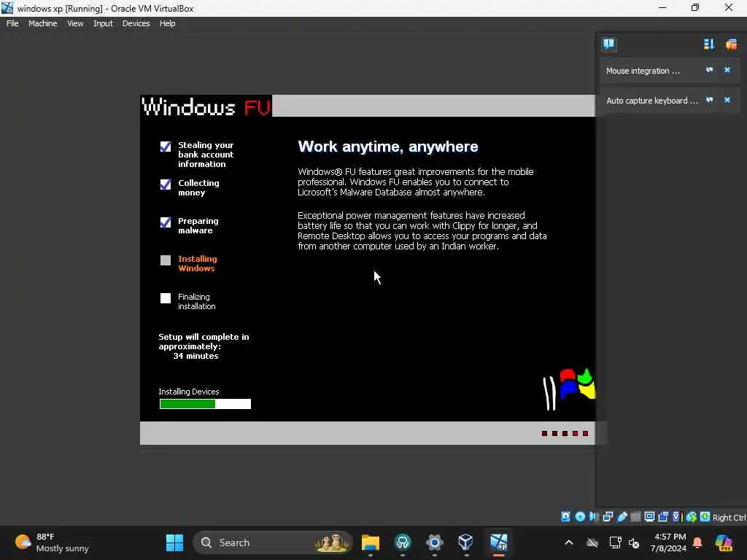Open the Auto capture keyboard notification text
This screenshot has width=747, height=560.
(x=651, y=101)
